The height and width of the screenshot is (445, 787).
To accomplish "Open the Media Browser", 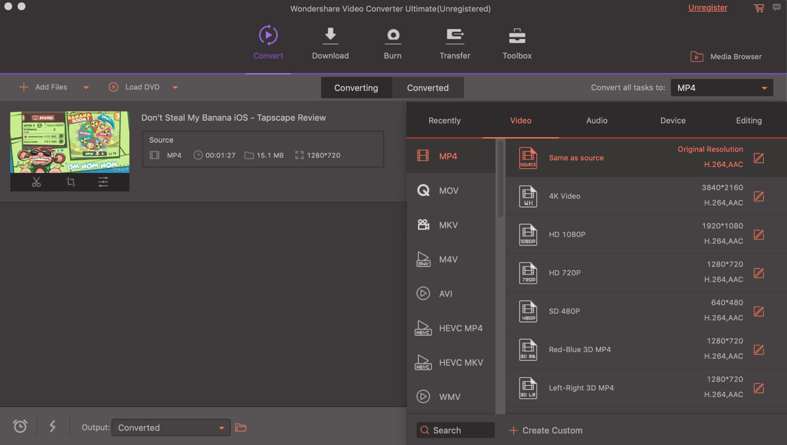I will pyautogui.click(x=726, y=57).
